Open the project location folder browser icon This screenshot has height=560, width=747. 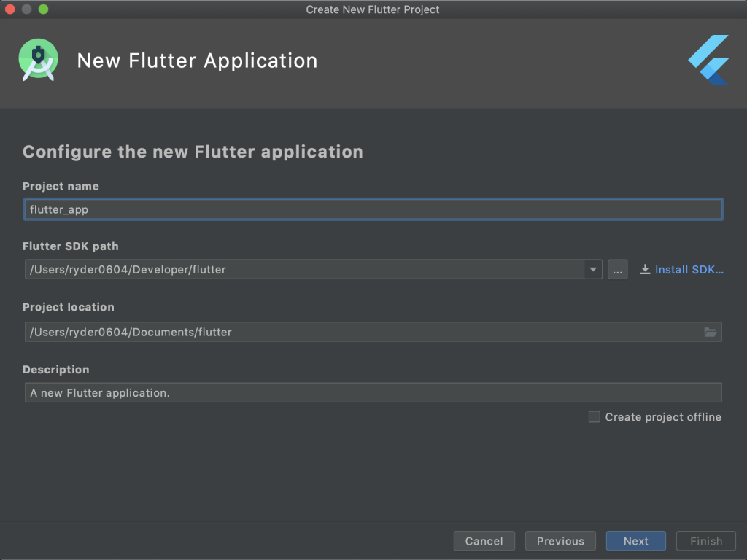(710, 332)
